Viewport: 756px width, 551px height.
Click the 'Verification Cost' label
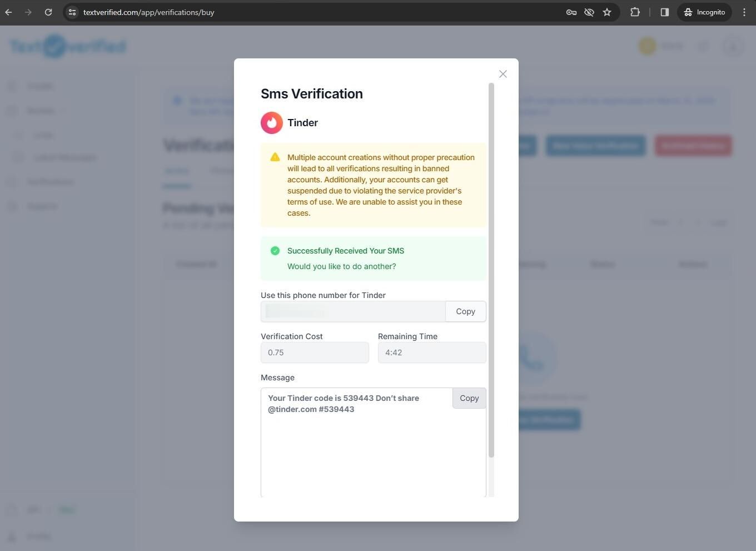292,336
